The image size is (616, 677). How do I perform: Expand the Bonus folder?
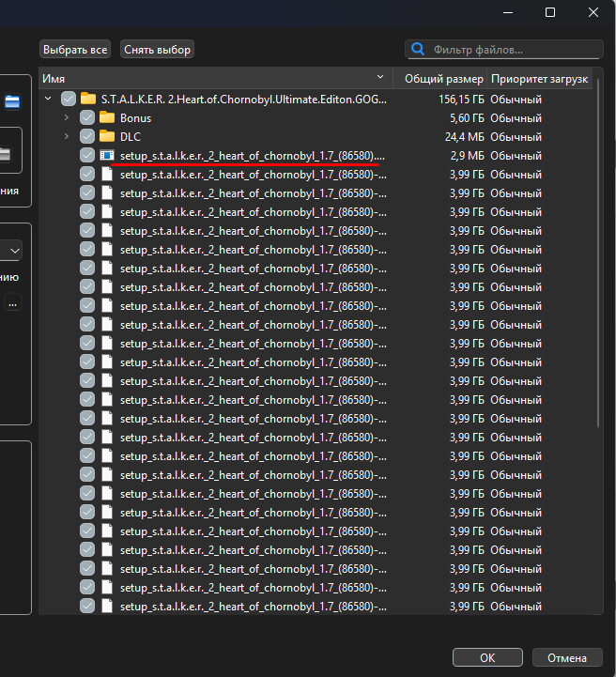click(x=66, y=117)
